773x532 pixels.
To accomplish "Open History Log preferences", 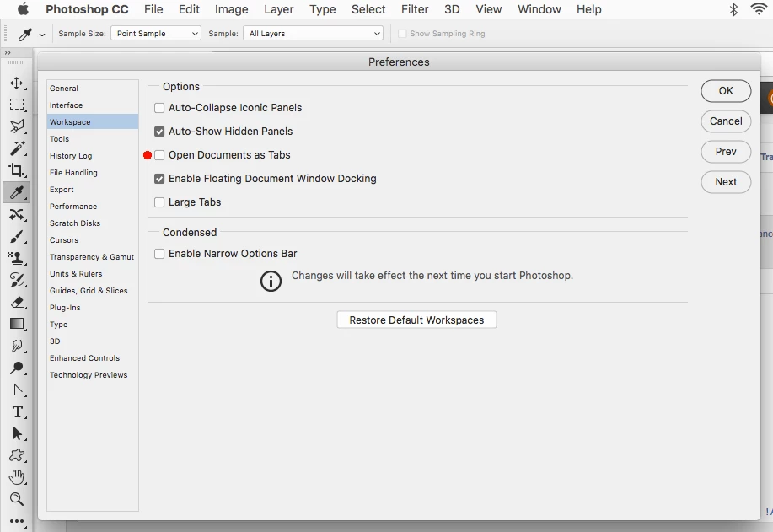I will (93, 156).
